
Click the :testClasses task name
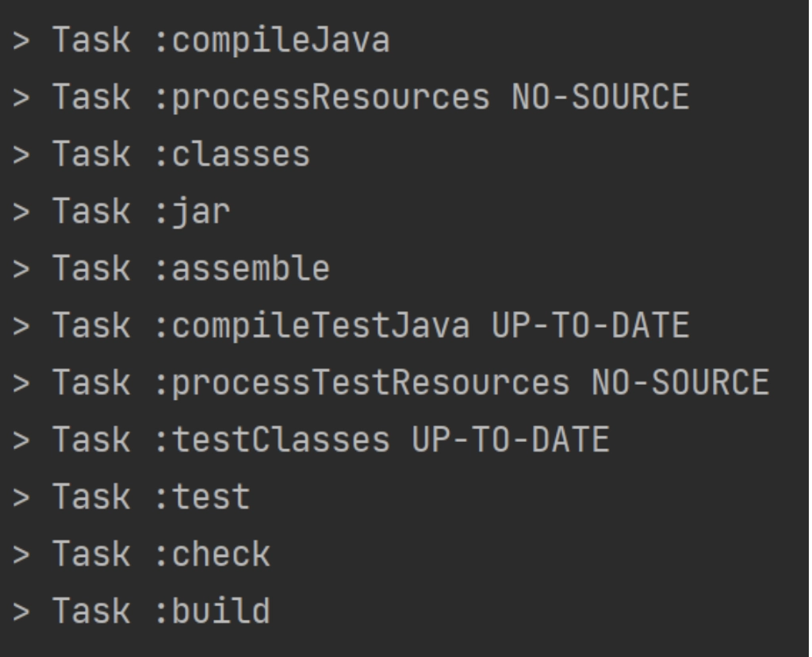pos(271,440)
